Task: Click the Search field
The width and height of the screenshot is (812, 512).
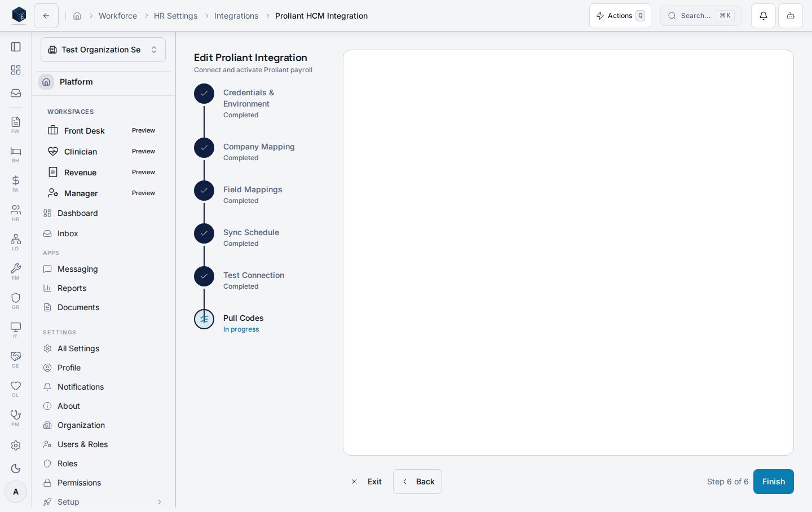Action: pyautogui.click(x=701, y=16)
